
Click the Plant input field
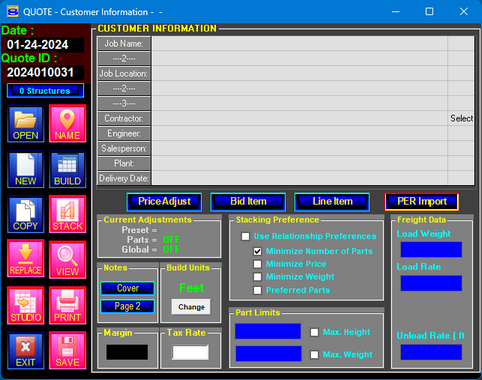point(300,163)
